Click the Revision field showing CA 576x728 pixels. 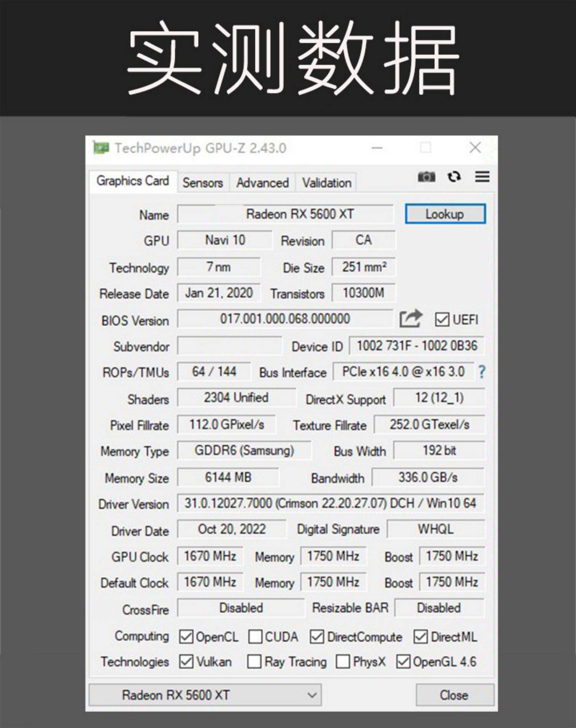[364, 240]
